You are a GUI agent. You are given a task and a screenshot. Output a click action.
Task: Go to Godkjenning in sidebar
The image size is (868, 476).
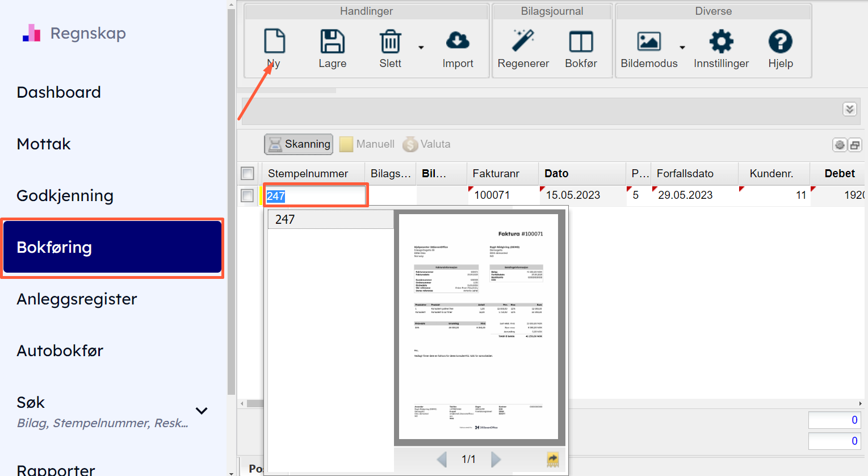pyautogui.click(x=65, y=195)
